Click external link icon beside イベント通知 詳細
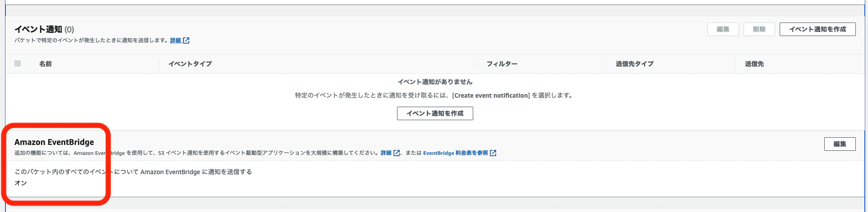Image resolution: width=868 pixels, height=212 pixels. click(186, 41)
